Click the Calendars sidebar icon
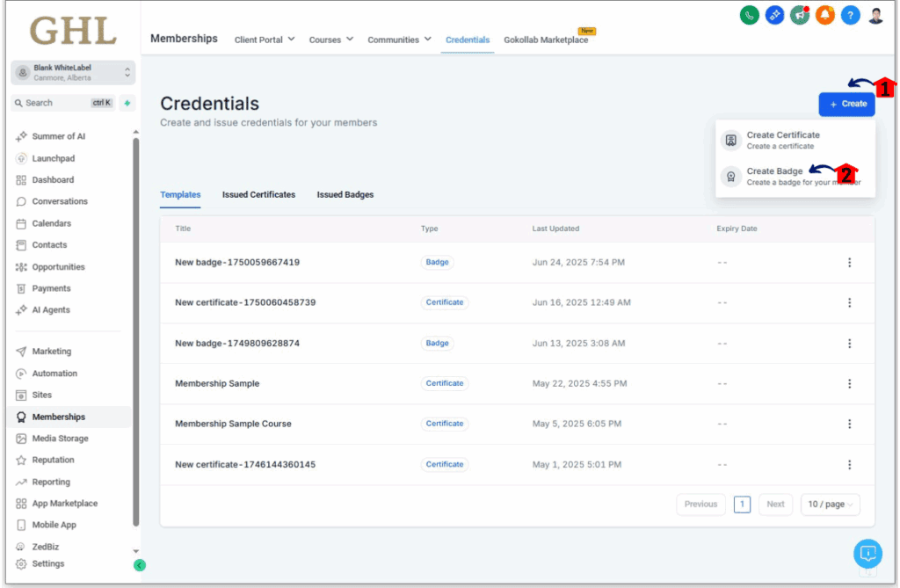 click(x=21, y=223)
